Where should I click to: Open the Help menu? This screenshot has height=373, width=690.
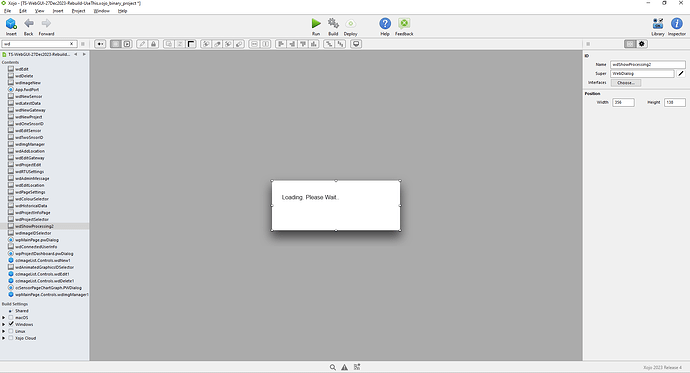click(x=122, y=11)
